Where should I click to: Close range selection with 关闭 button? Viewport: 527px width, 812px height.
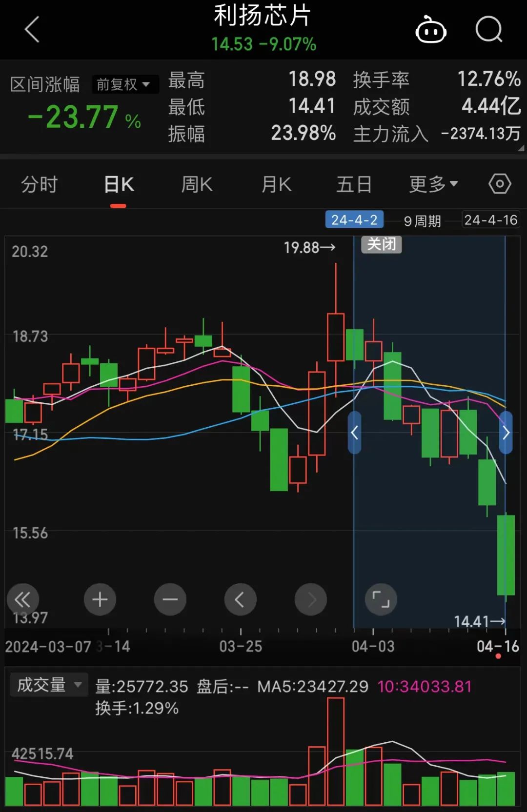(x=382, y=244)
